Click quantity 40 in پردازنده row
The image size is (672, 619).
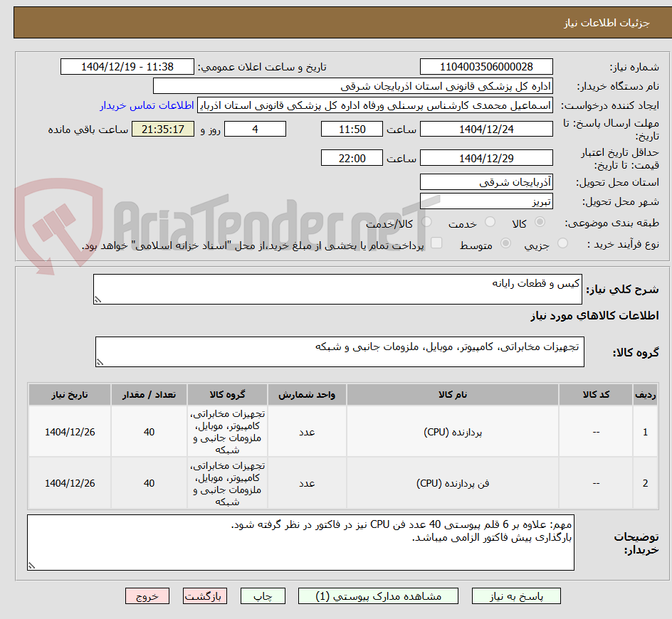pos(149,432)
